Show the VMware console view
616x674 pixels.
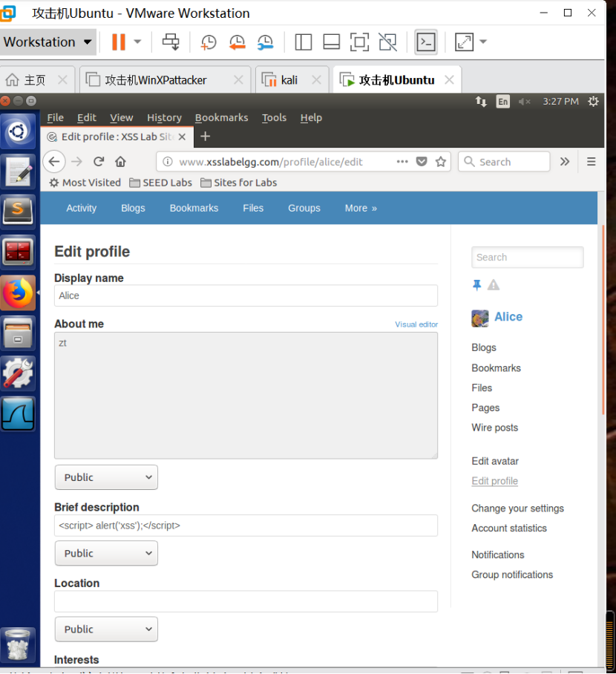(426, 42)
